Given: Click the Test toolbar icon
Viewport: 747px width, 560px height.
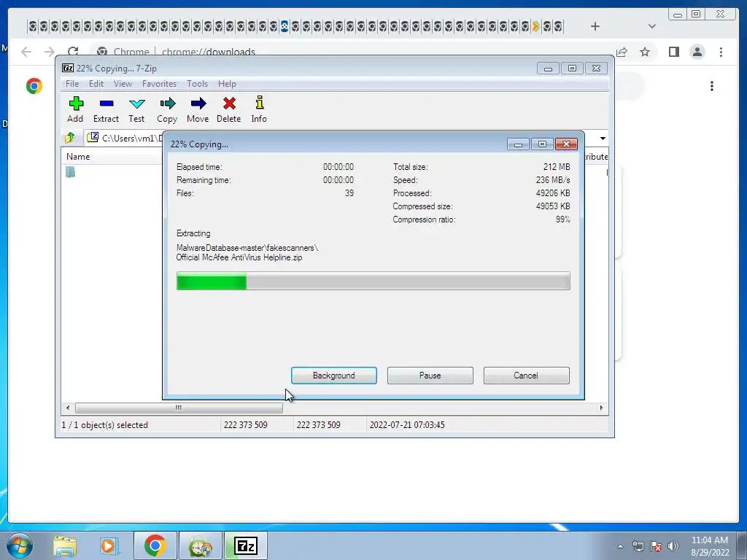Looking at the screenshot, I should click(136, 109).
